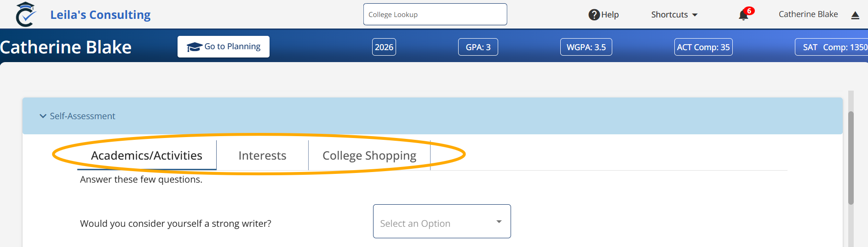Click the vertical scrollbar thumb on right

(x=851, y=157)
